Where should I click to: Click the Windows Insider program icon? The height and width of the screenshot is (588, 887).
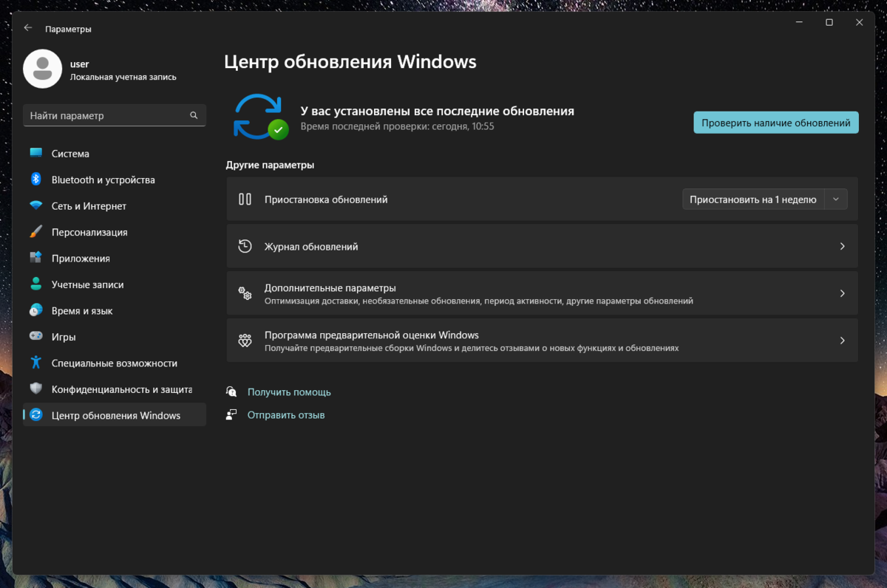[x=245, y=341]
